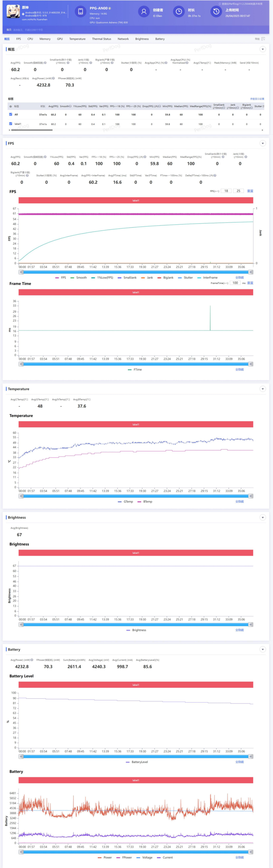Image resolution: width=273 pixels, height=868 pixels.
Task: Click the export icon beside 导出
Action: click(x=263, y=39)
